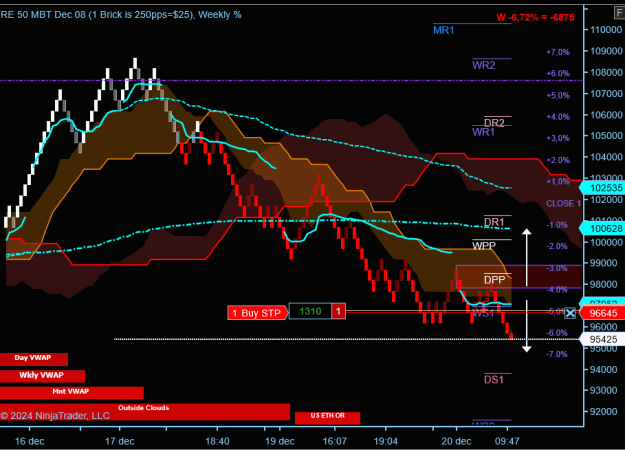
Task: Click the F button at top-right corner
Action: (x=619, y=13)
